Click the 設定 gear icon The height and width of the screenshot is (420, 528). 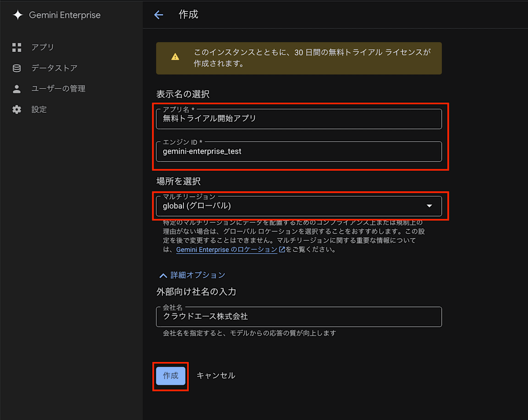tap(17, 109)
